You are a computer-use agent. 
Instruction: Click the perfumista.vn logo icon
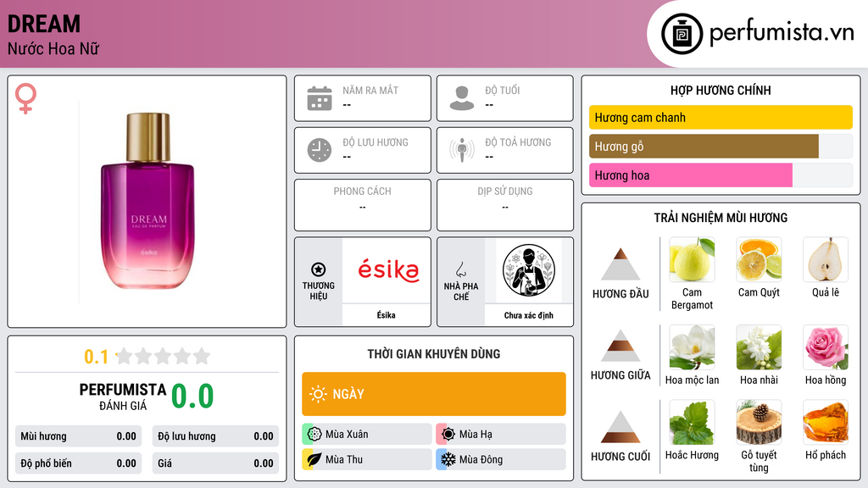[682, 34]
